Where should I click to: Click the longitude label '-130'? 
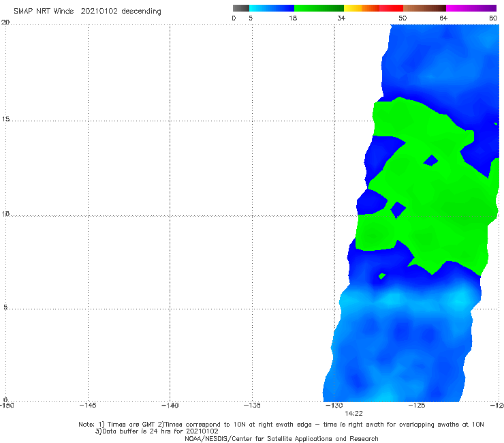pos(334,406)
